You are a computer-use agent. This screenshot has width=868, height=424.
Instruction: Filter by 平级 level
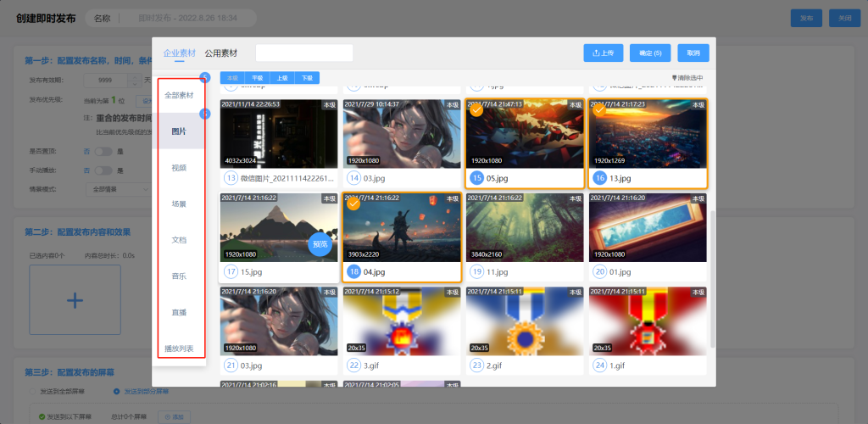(x=258, y=78)
